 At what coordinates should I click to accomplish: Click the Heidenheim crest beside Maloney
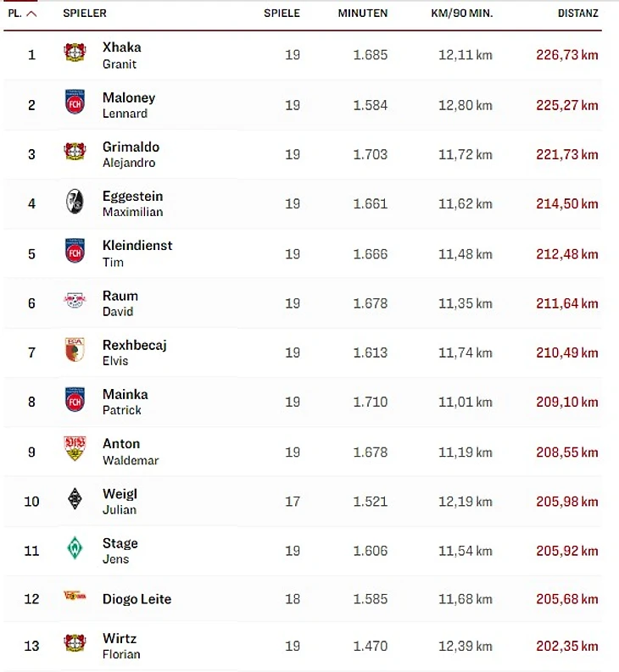[x=75, y=103]
